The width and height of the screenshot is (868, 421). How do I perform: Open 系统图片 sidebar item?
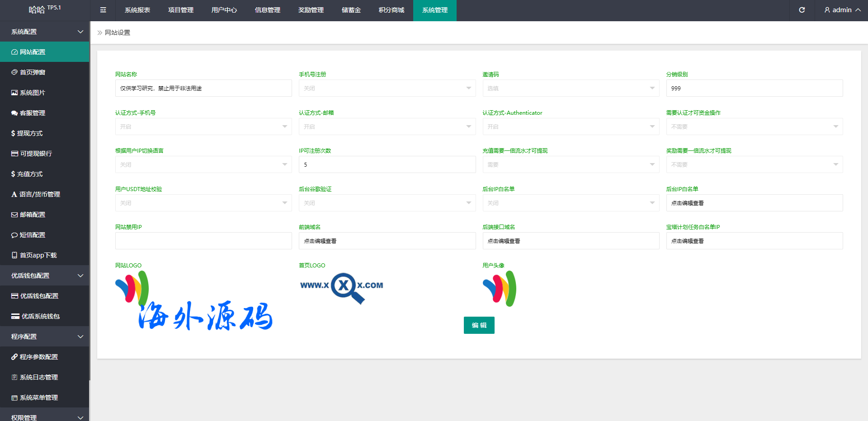[33, 93]
